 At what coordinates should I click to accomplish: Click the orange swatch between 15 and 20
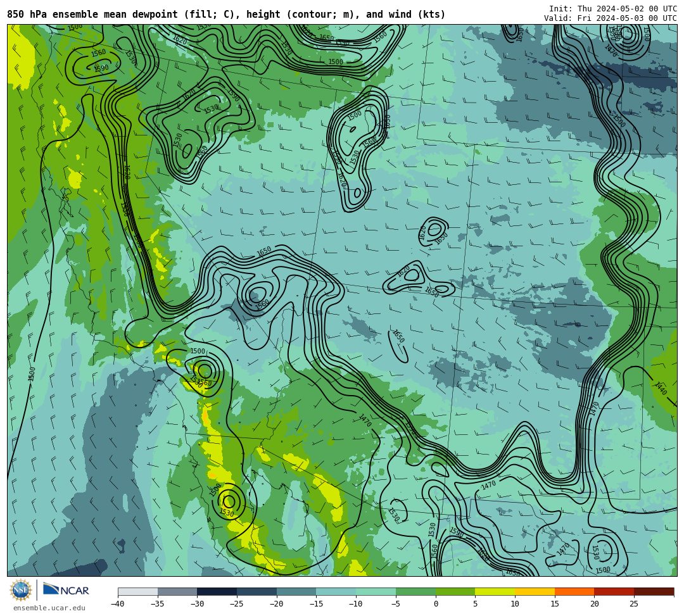pyautogui.click(x=574, y=591)
